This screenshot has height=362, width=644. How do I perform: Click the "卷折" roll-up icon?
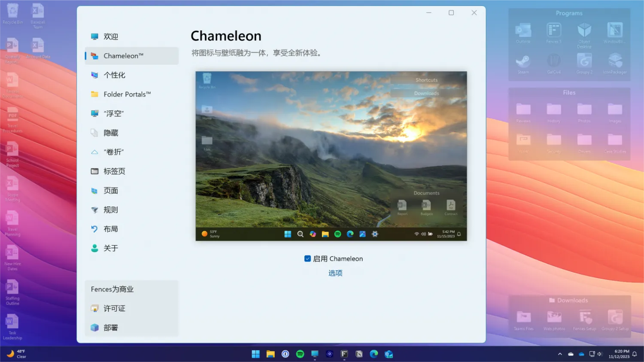(x=94, y=152)
